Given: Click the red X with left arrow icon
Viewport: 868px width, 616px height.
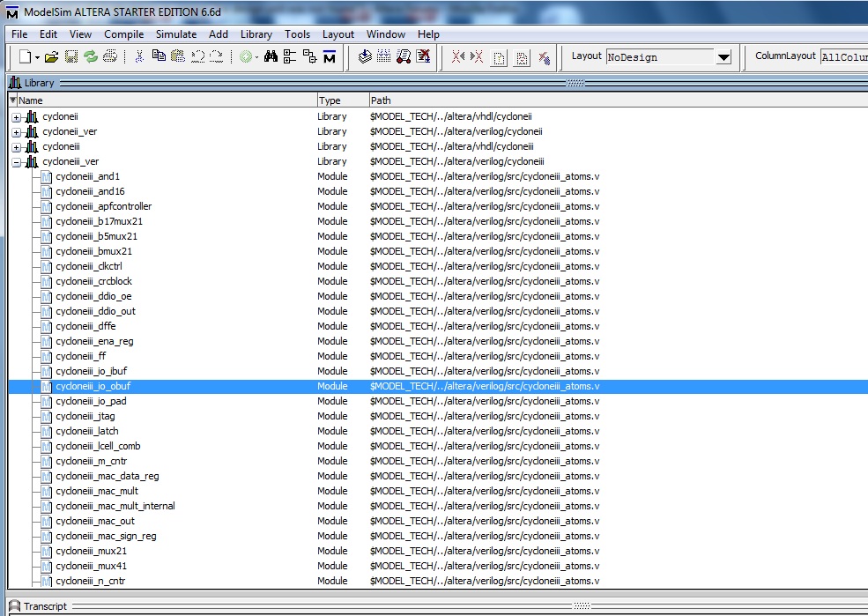Looking at the screenshot, I should click(458, 56).
